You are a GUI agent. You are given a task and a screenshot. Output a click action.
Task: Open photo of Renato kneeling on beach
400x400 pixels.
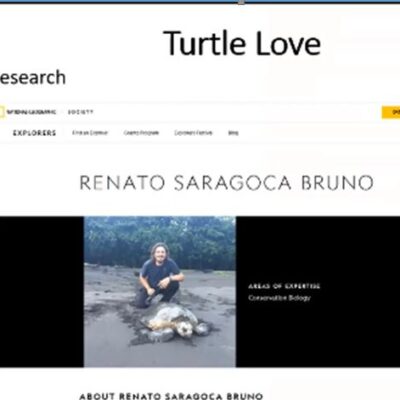[x=160, y=292]
